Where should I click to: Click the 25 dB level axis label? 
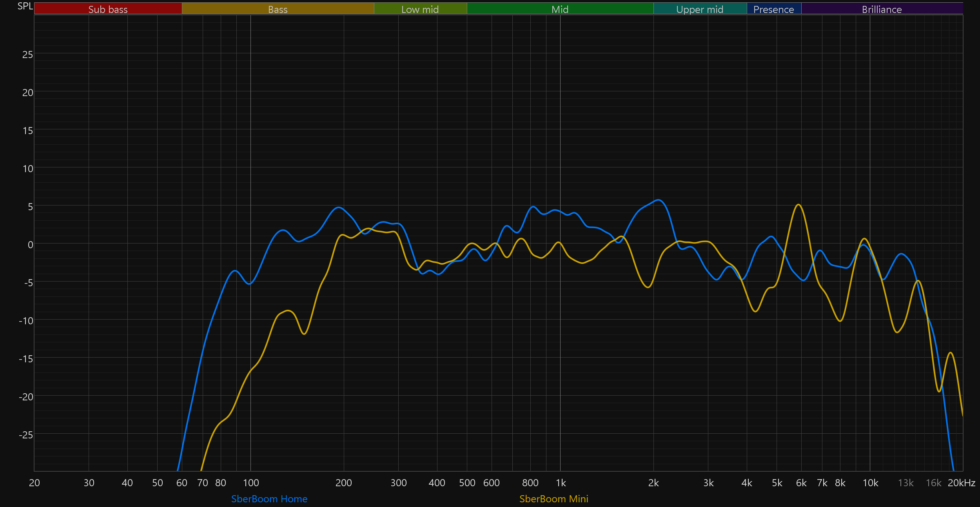[27, 55]
